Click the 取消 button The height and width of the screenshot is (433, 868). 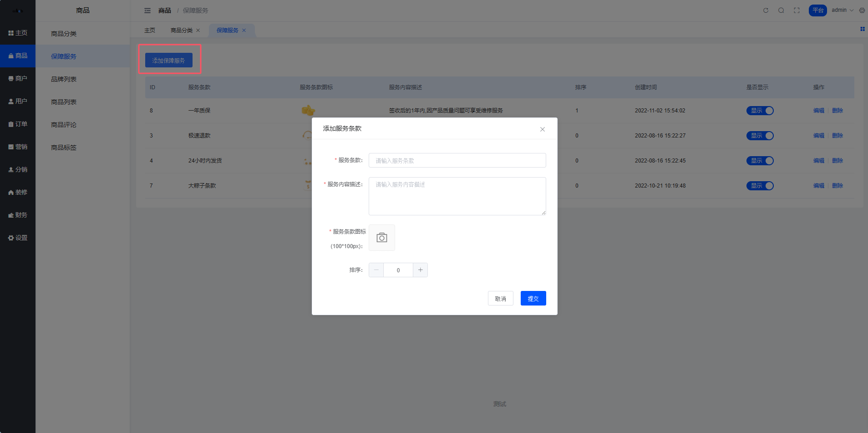tap(500, 299)
